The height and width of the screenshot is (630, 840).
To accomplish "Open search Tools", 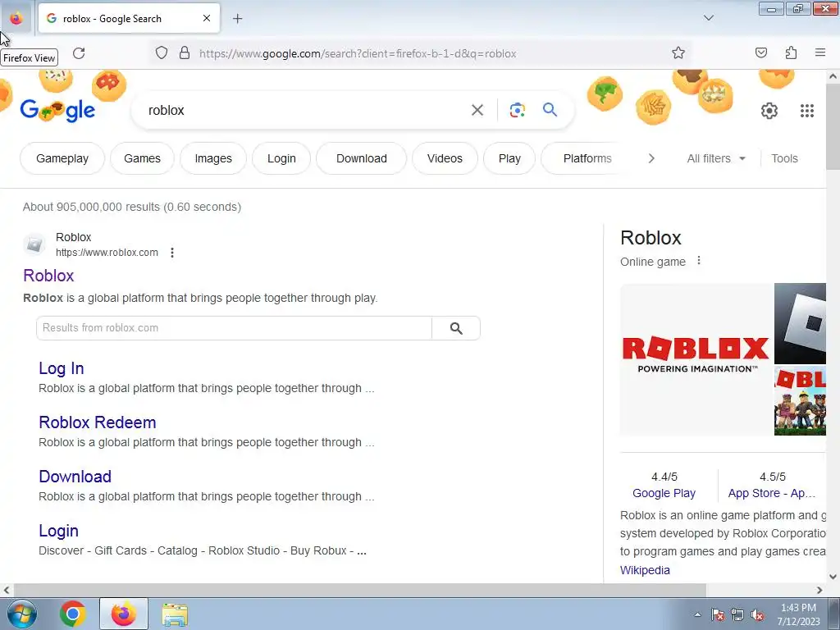I will click(x=784, y=158).
